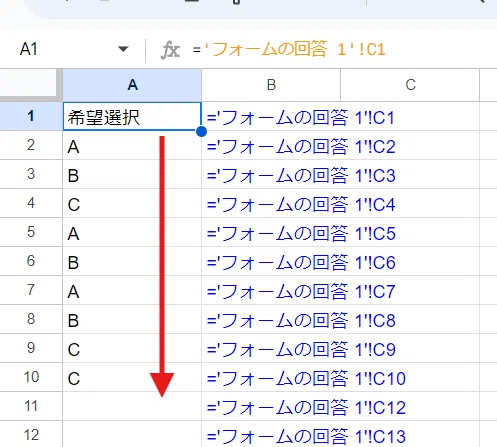Select row 1 header

31,116
